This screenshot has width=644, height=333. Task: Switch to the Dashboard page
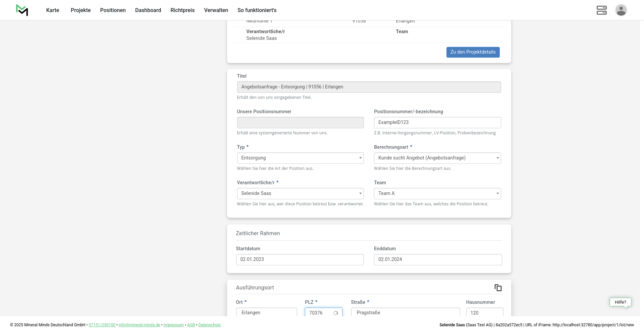[148, 10]
